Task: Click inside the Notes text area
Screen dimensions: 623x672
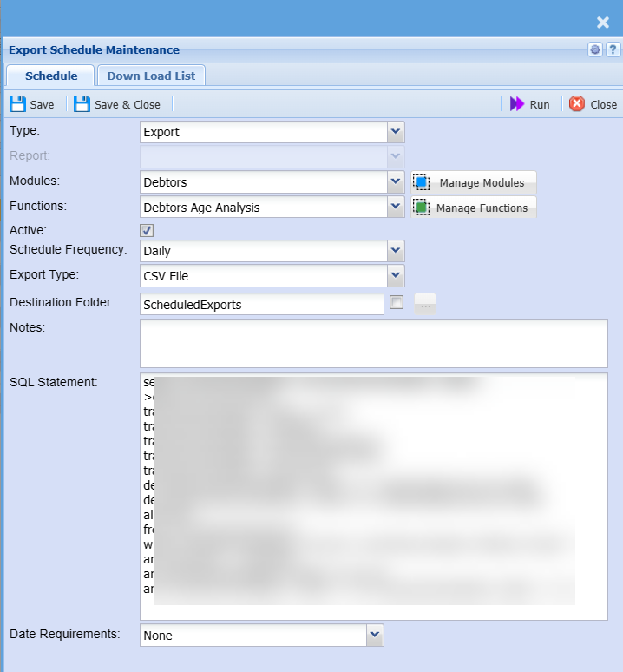Action: point(373,343)
